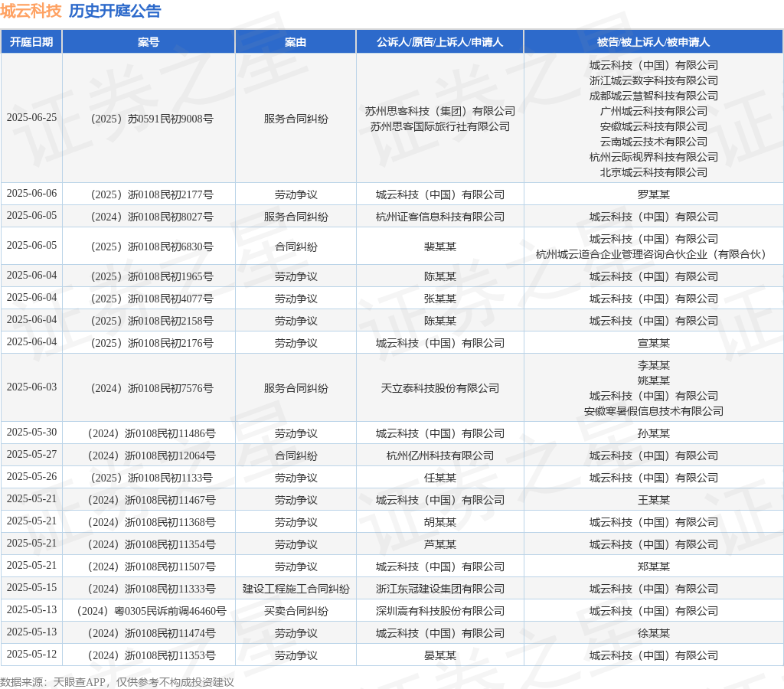This screenshot has height=689, width=784.
Task: Click defendant 徐某某
Action: click(x=654, y=633)
